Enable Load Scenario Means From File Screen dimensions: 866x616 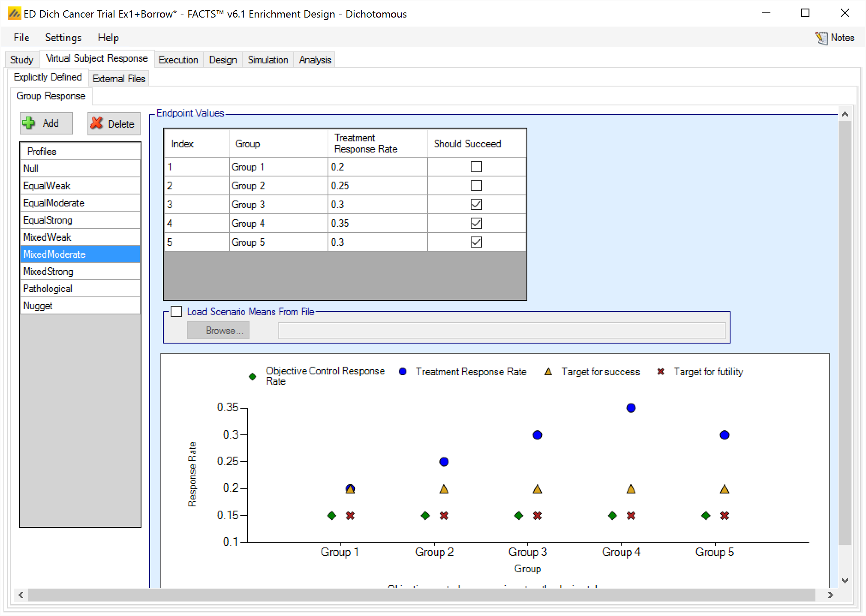click(x=176, y=311)
